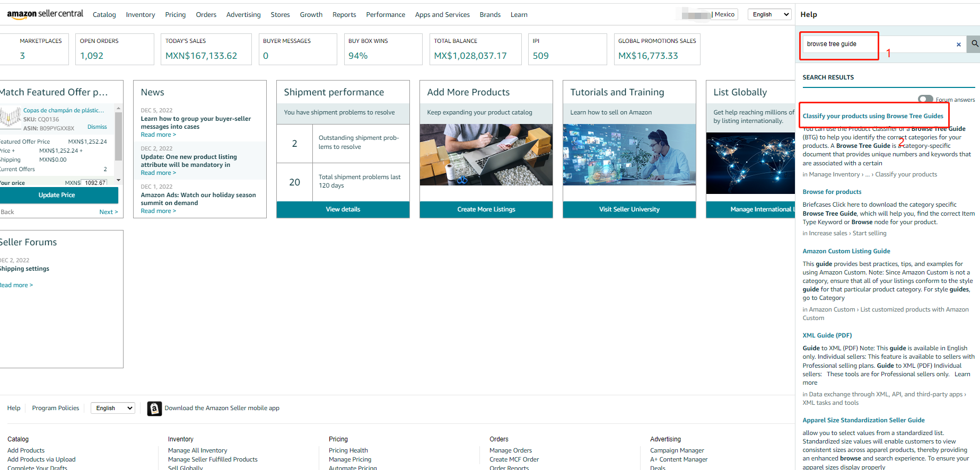The height and width of the screenshot is (470, 980).
Task: Click the footer Help link
Action: coord(14,408)
